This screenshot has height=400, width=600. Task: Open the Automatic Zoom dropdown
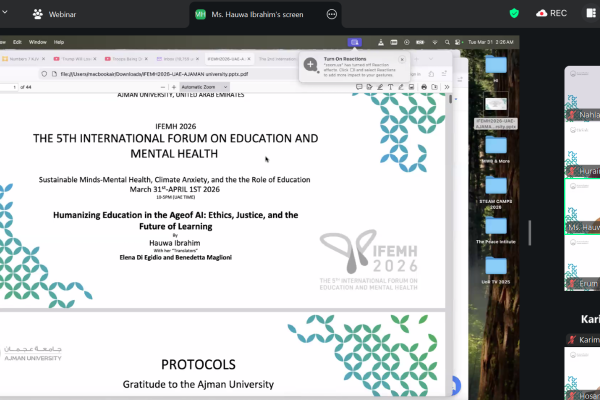[204, 87]
